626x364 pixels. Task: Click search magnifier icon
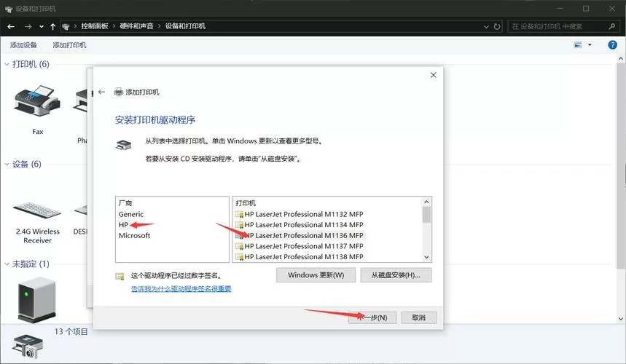click(612, 26)
